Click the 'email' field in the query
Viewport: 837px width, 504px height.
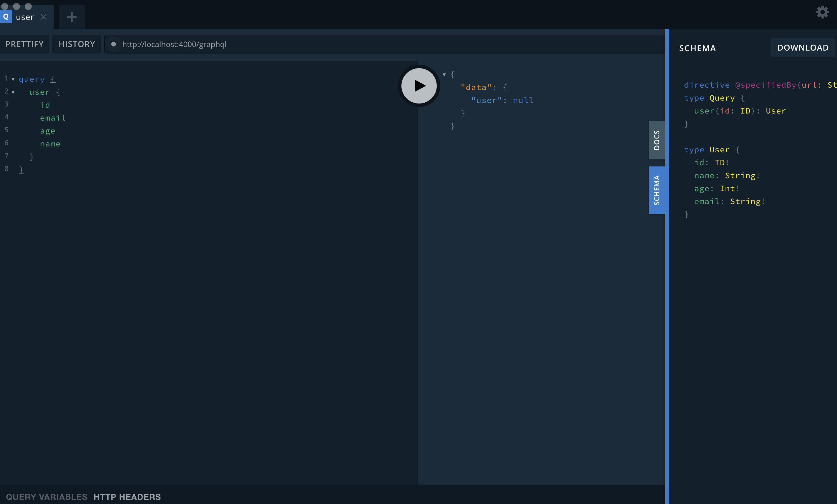point(53,118)
